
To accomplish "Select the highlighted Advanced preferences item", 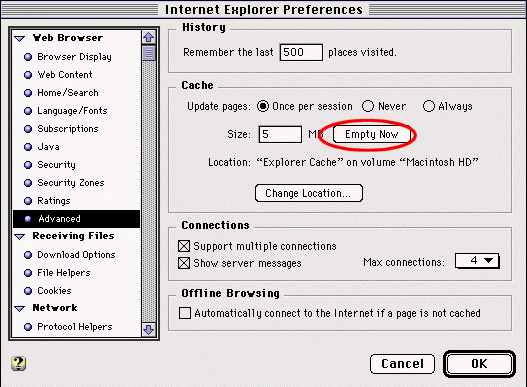I will (x=76, y=219).
